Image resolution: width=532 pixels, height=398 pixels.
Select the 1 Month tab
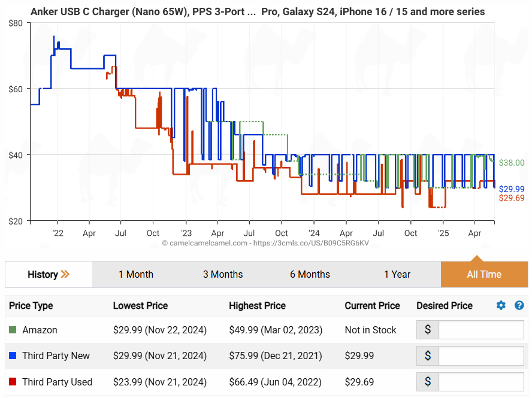(x=135, y=275)
